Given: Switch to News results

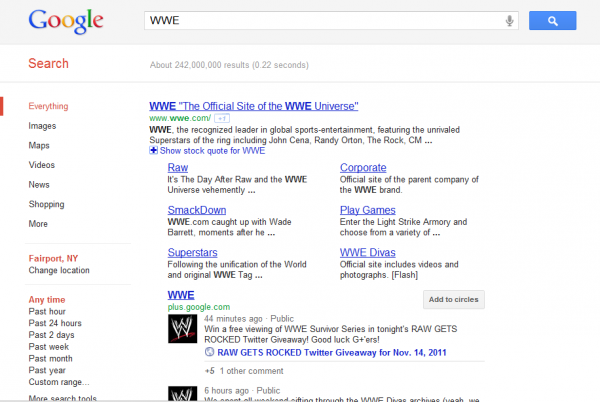Looking at the screenshot, I should coord(39,185).
